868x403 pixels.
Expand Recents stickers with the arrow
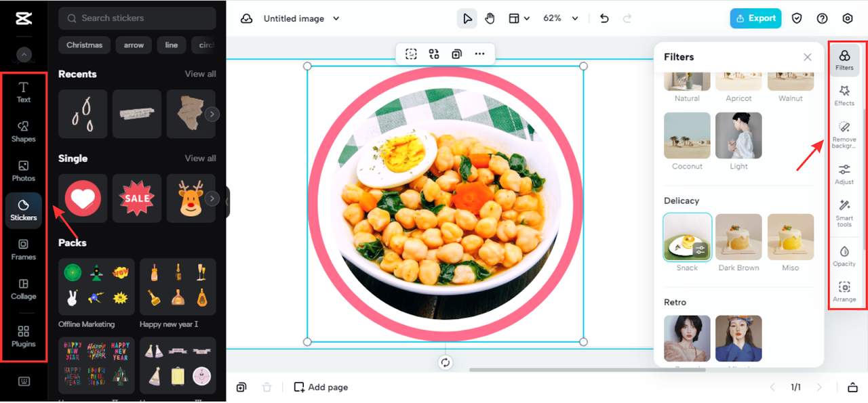[x=212, y=114]
